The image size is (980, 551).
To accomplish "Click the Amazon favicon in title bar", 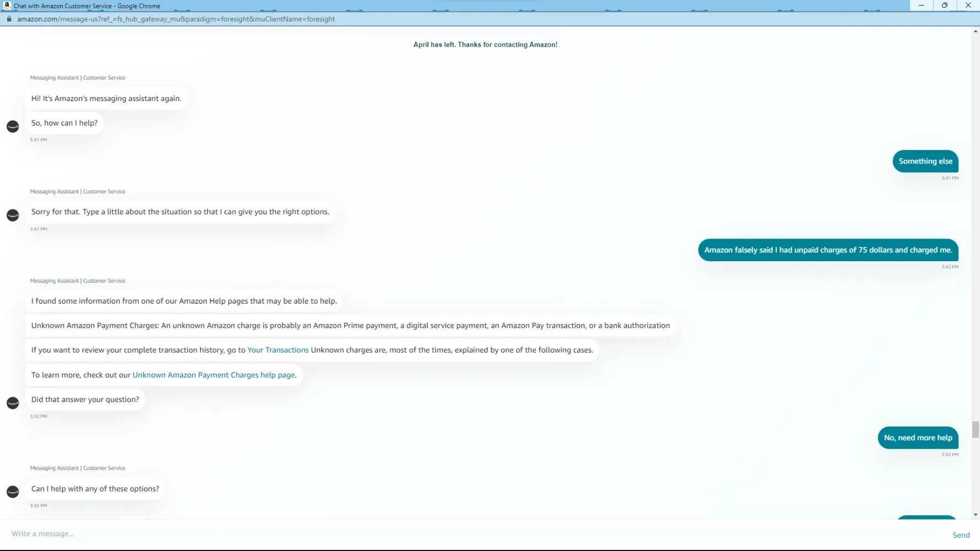I will (x=7, y=6).
